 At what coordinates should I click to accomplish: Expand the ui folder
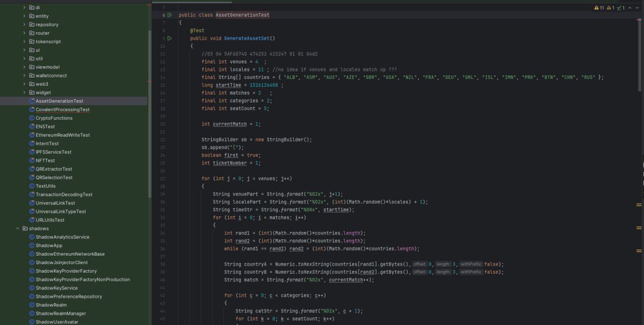pos(24,50)
